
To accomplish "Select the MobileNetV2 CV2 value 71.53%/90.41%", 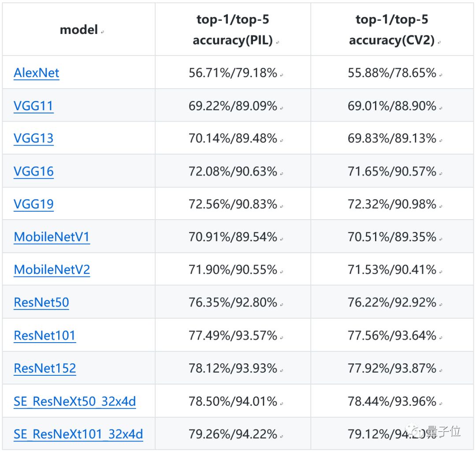I will coord(392,269).
